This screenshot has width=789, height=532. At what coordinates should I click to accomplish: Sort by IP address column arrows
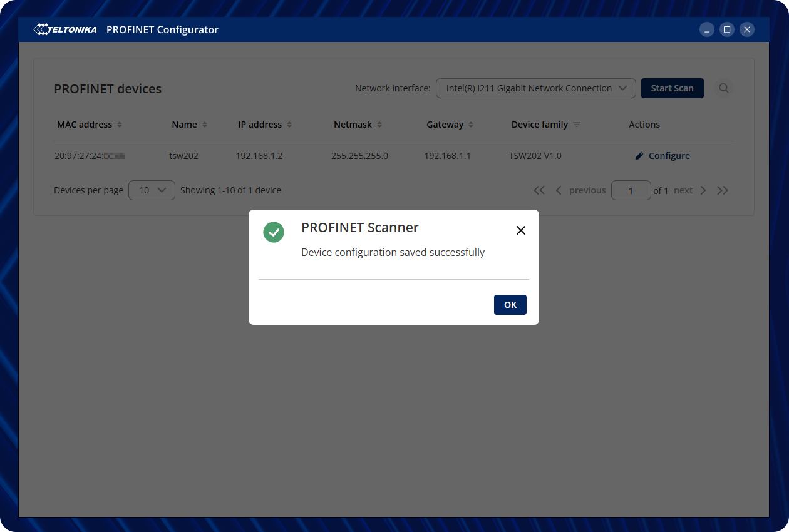coord(289,125)
